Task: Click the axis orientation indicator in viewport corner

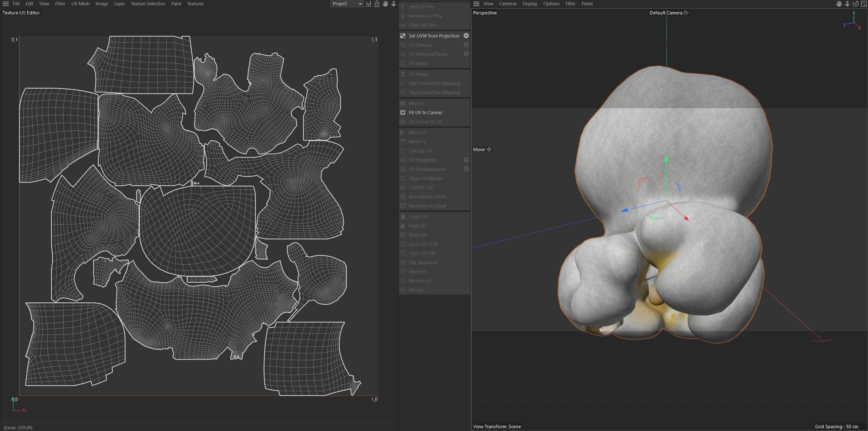Action: point(853,22)
